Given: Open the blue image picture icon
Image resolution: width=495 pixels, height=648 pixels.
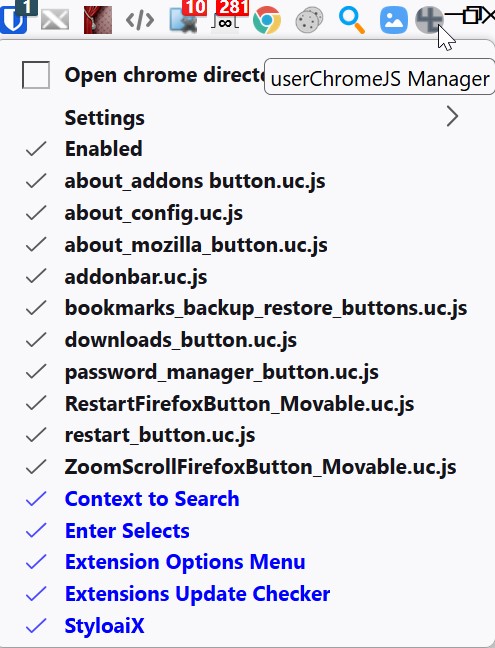Looking at the screenshot, I should pyautogui.click(x=394, y=20).
